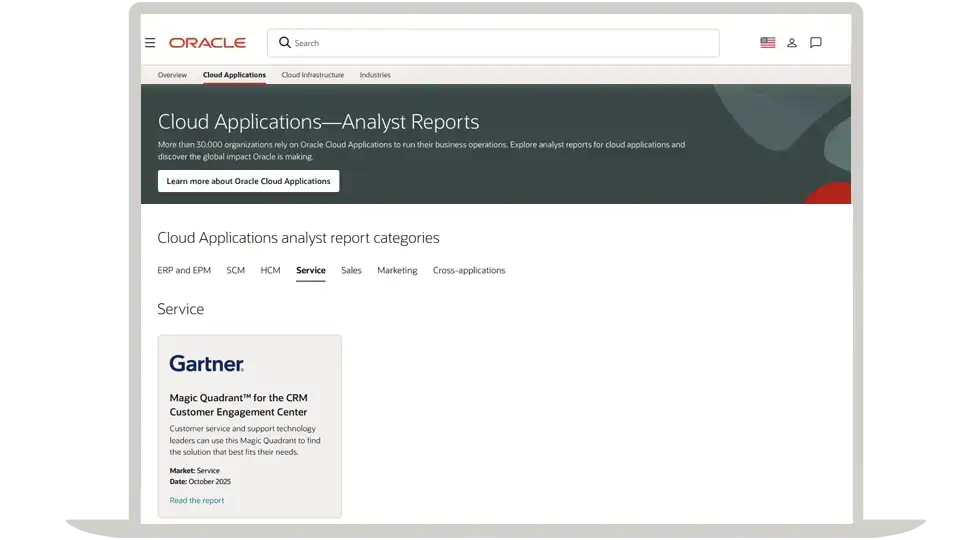Click Learn more about Oracle Cloud Applications
960x540 pixels.
pyautogui.click(x=249, y=181)
